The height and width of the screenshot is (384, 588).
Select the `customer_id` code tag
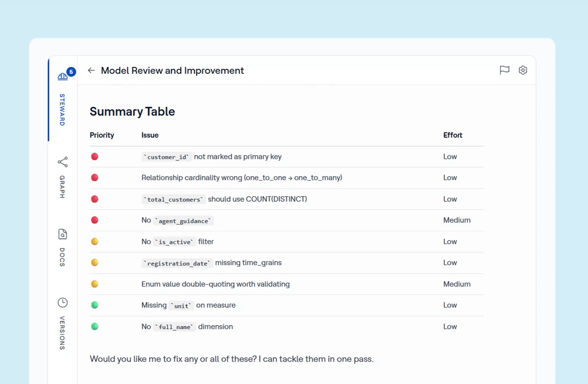tap(167, 157)
